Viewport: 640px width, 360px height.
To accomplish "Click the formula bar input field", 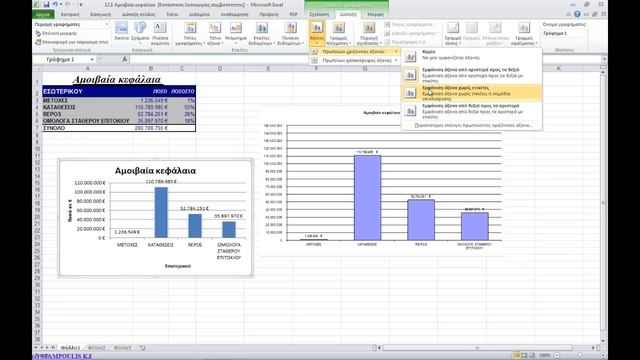I will tap(364, 60).
